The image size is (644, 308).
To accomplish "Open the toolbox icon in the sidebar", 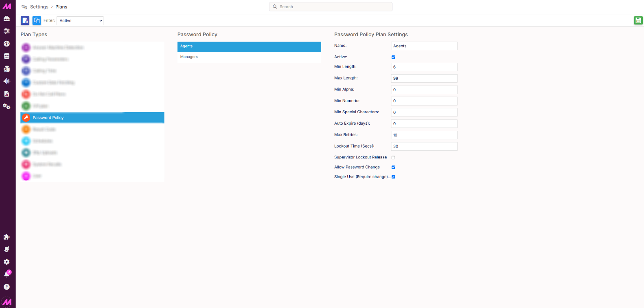I will 7,18.
